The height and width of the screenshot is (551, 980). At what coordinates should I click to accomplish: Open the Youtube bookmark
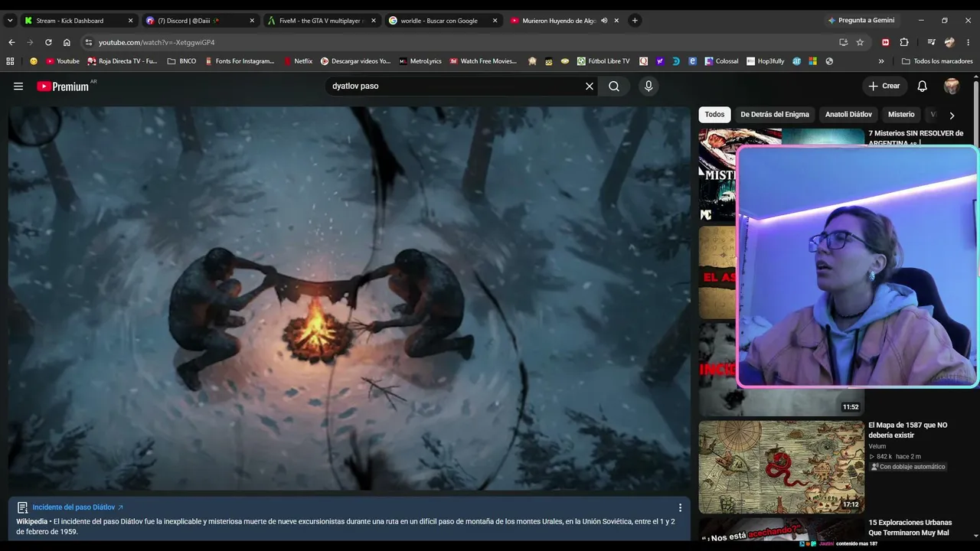pos(63,61)
